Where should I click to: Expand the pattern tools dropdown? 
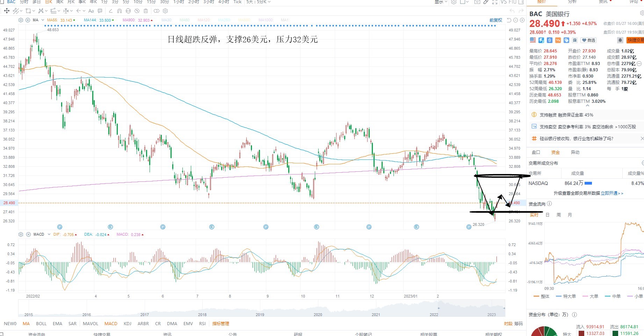tap(47, 11)
